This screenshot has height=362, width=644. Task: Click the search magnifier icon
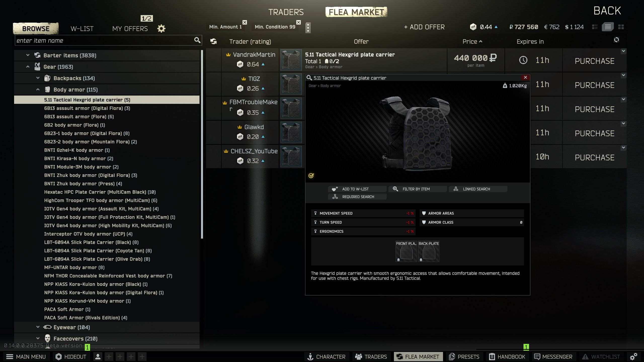coord(197,40)
